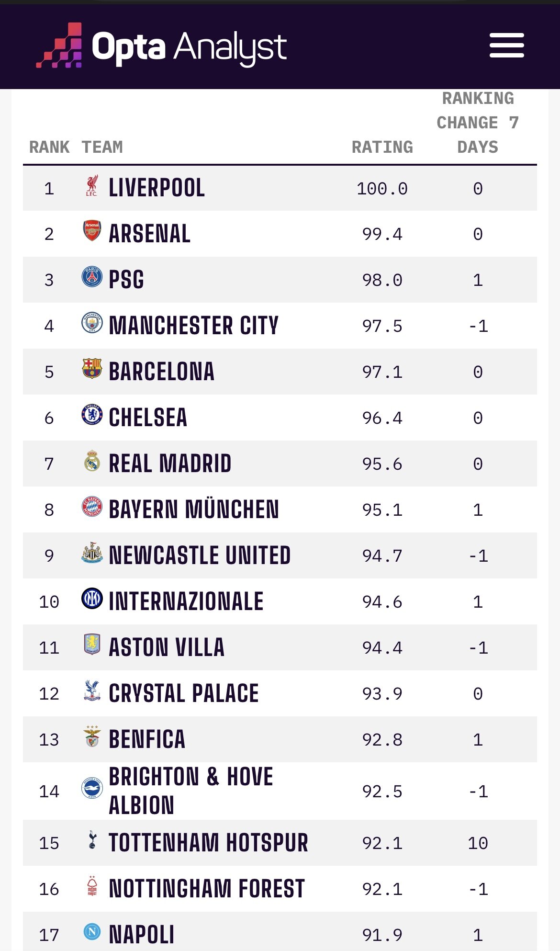Click the Barcelona club crest
560x951 pixels.
[x=92, y=369]
